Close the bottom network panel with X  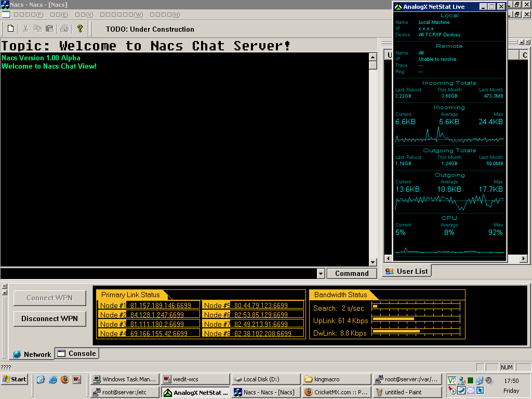(x=4, y=286)
